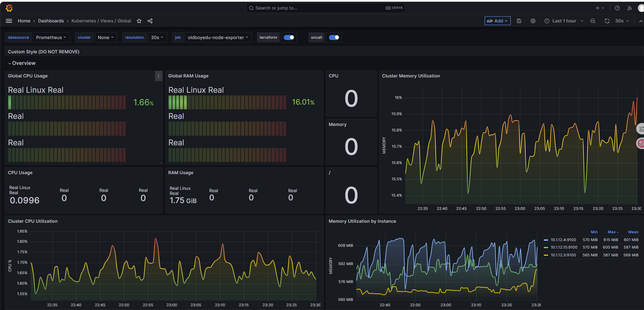The height and width of the screenshot is (310, 644).
Task: Open the Prometheus datasource dropdown
Action: click(51, 37)
